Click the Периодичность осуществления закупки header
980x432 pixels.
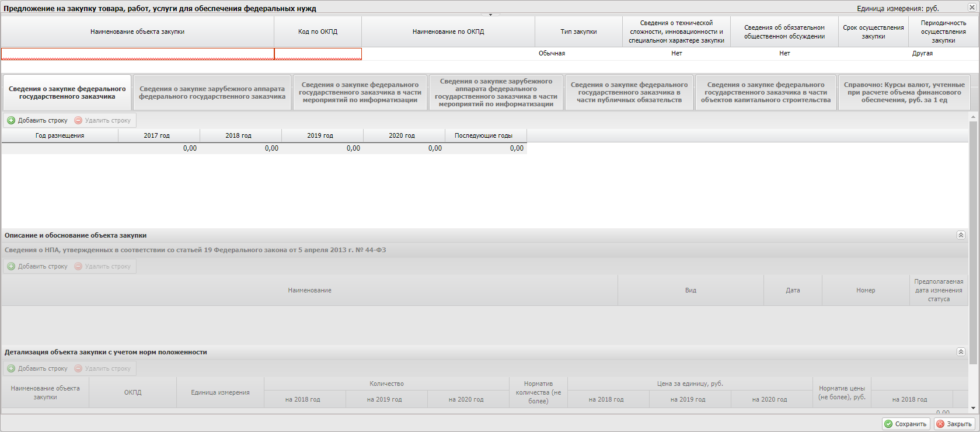(943, 32)
